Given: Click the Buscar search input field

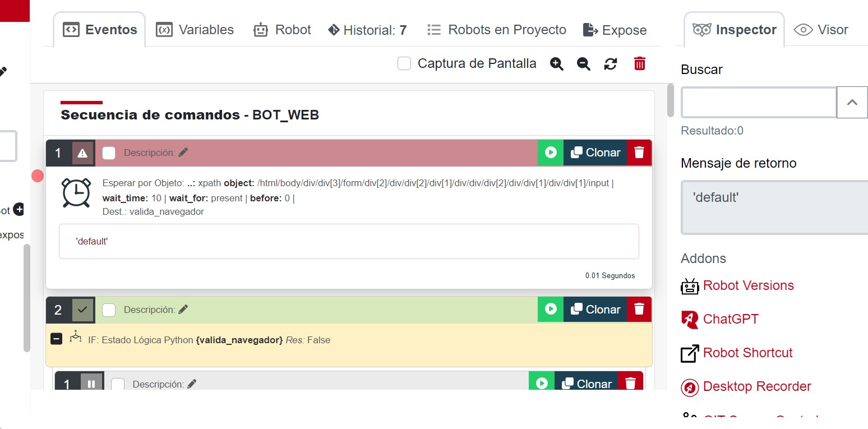Looking at the screenshot, I should 758,102.
